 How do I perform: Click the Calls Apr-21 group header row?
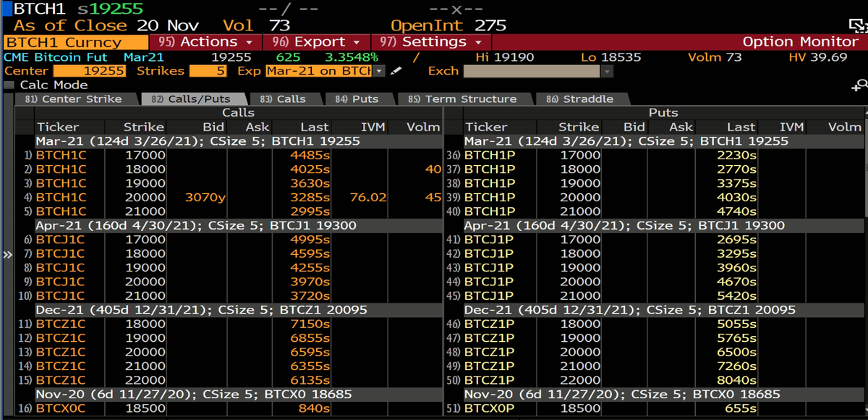coord(238,225)
